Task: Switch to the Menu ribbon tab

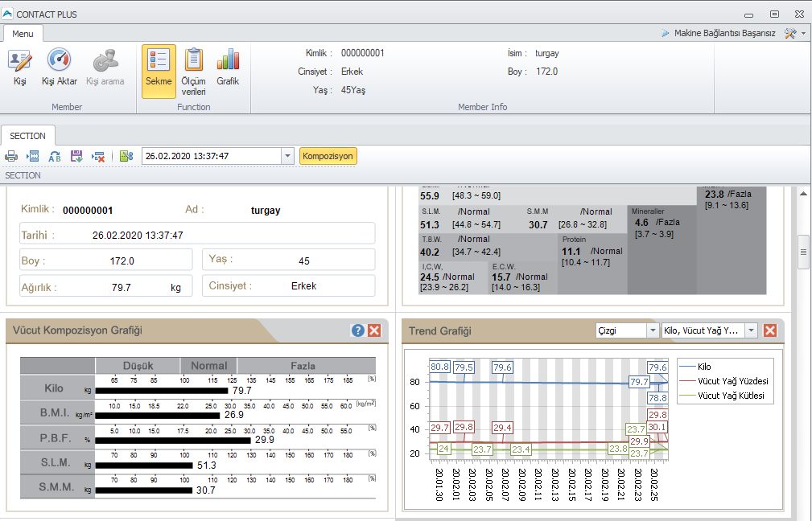Action: 23,34
